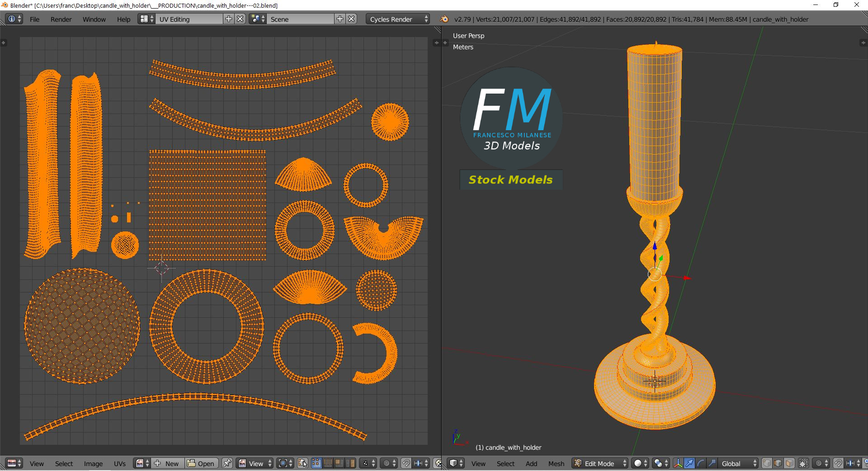The width and height of the screenshot is (868, 471).
Task: Select UV island selection mode
Action: tap(350, 463)
